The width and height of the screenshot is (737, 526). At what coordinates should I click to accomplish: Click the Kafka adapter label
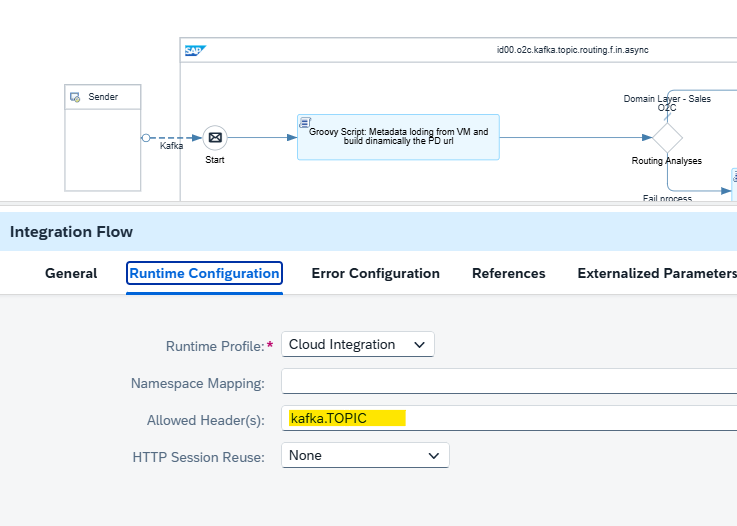click(x=172, y=146)
